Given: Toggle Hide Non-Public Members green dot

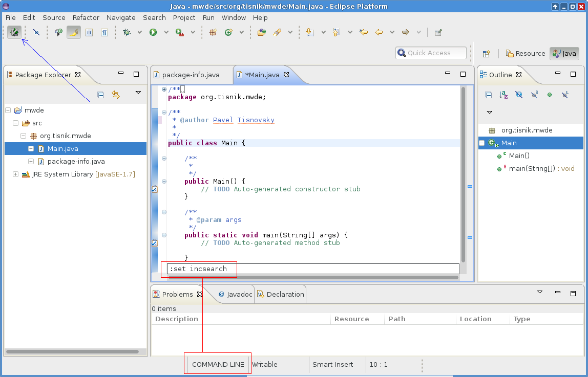Looking at the screenshot, I should (x=550, y=95).
